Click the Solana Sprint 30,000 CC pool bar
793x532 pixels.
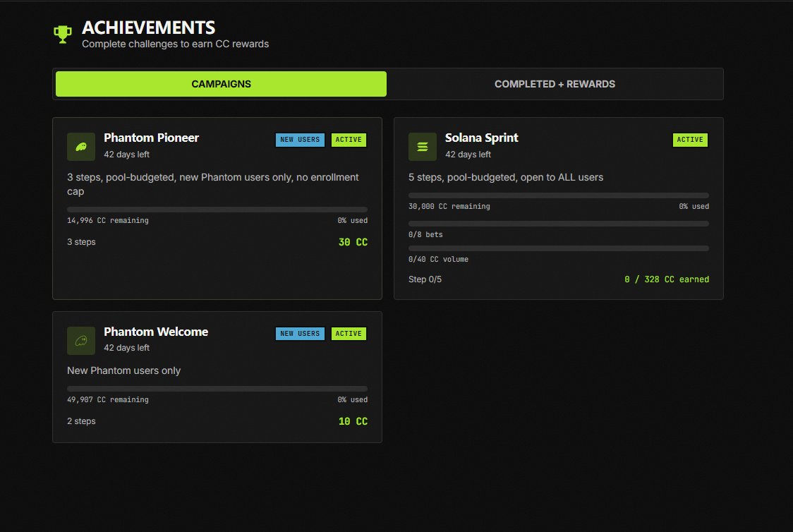(x=559, y=195)
